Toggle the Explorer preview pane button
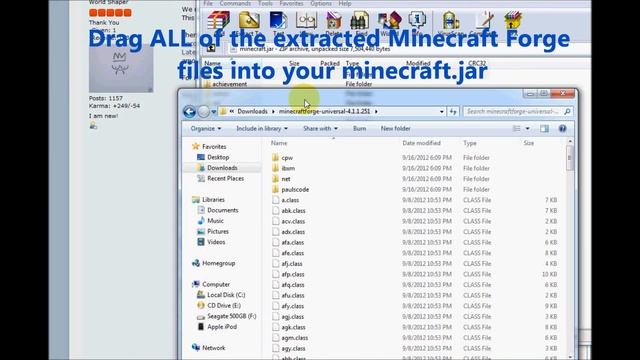Viewport: 640px width, 360px height. [x=544, y=129]
